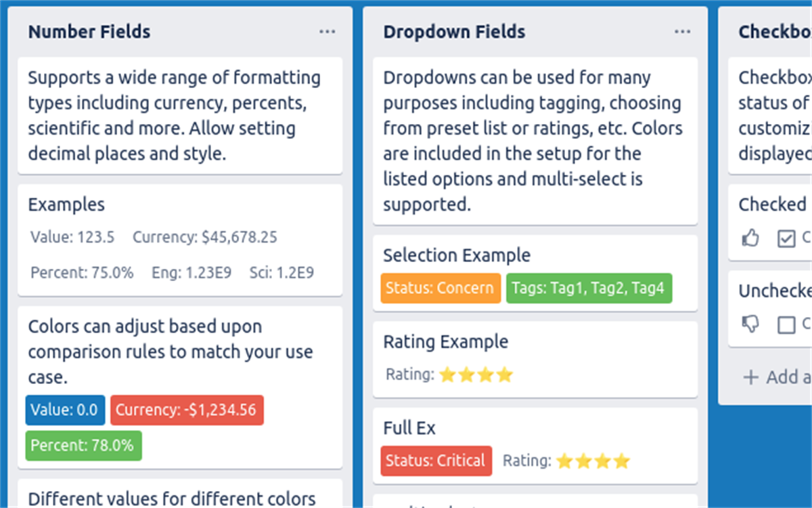This screenshot has height=508, width=812.
Task: Open the Tags dropdown on Selection Example
Action: (589, 288)
